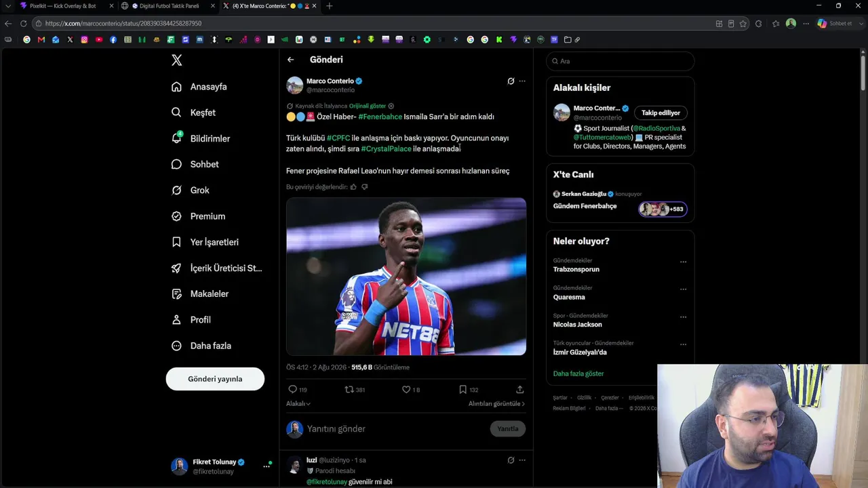Switch to Digital Futbol Taktik Paneli tab

pos(168,6)
